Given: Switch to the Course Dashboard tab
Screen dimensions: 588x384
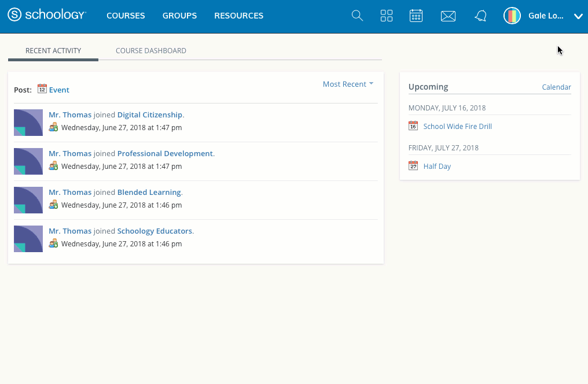Looking at the screenshot, I should [x=151, y=51].
